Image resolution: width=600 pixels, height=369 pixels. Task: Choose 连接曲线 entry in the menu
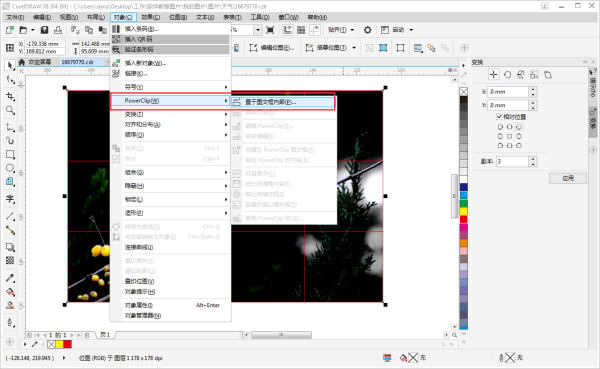point(171,247)
